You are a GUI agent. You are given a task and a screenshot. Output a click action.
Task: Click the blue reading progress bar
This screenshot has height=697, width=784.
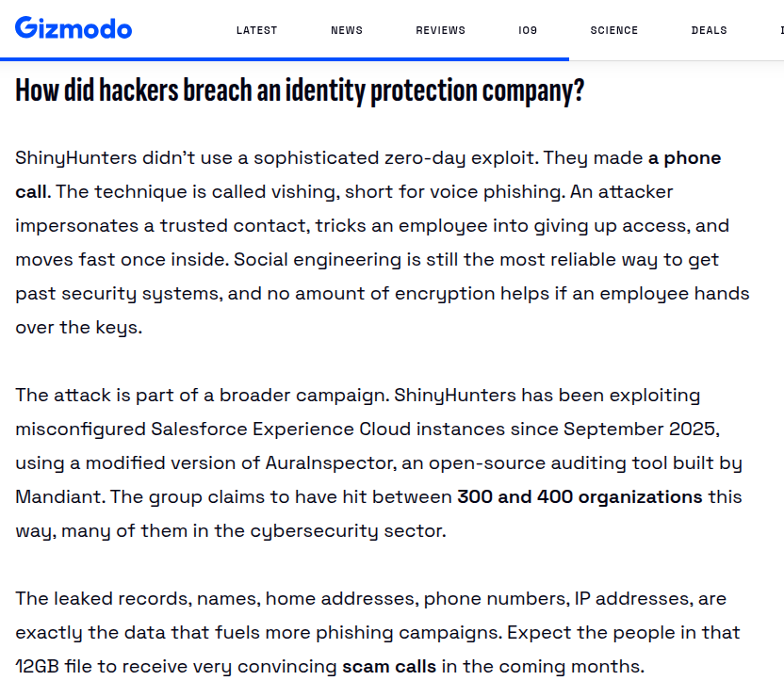pyautogui.click(x=285, y=59)
